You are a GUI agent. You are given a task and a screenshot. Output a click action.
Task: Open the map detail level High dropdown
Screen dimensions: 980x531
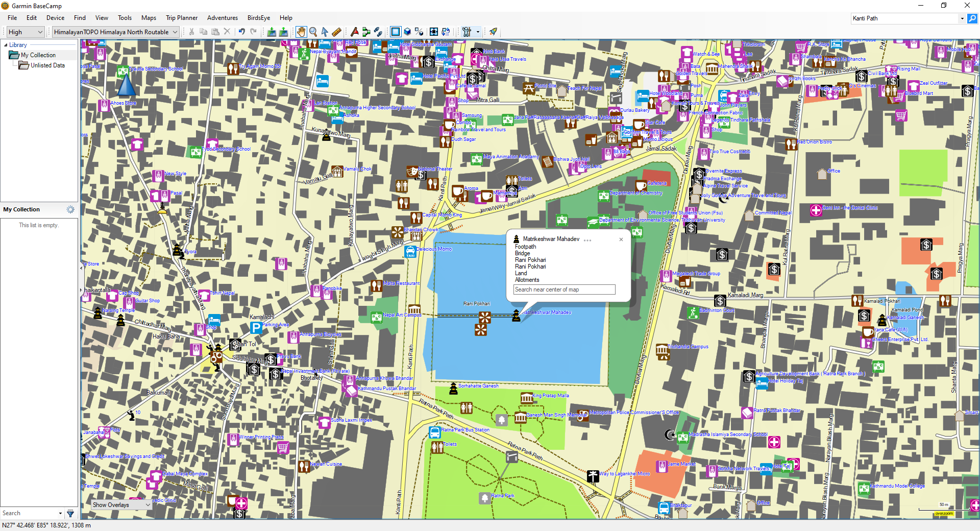26,32
